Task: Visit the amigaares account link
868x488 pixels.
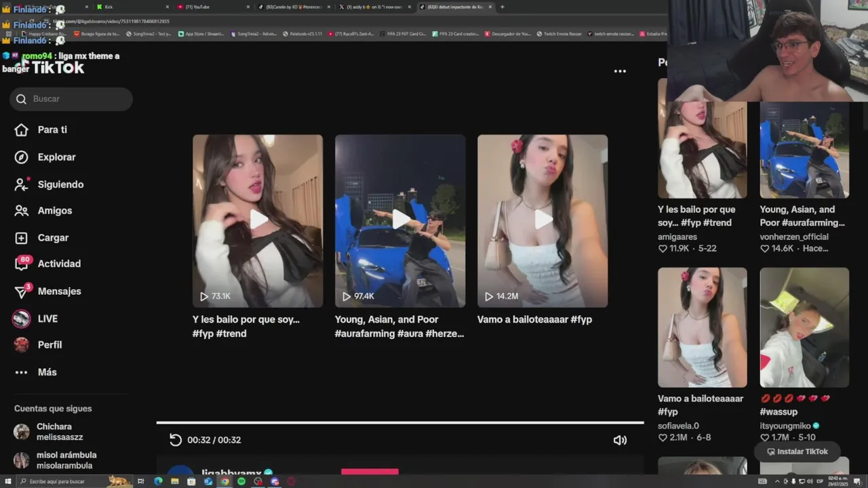Action: 677,237
